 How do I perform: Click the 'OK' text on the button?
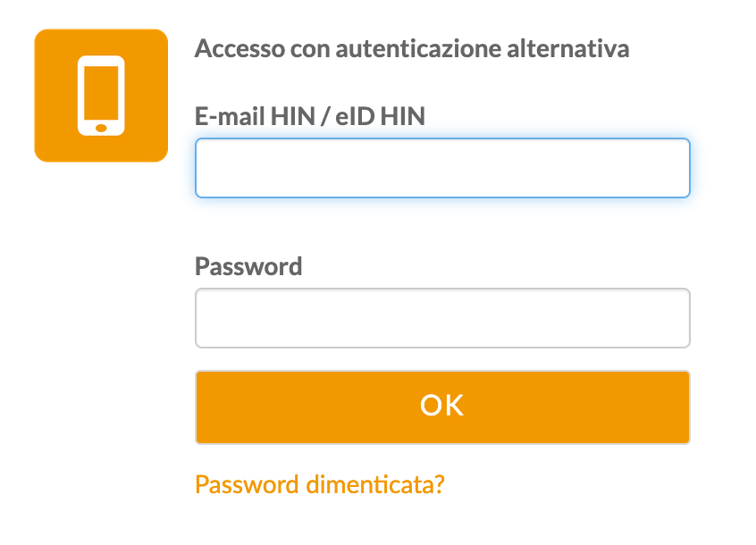pos(442,407)
